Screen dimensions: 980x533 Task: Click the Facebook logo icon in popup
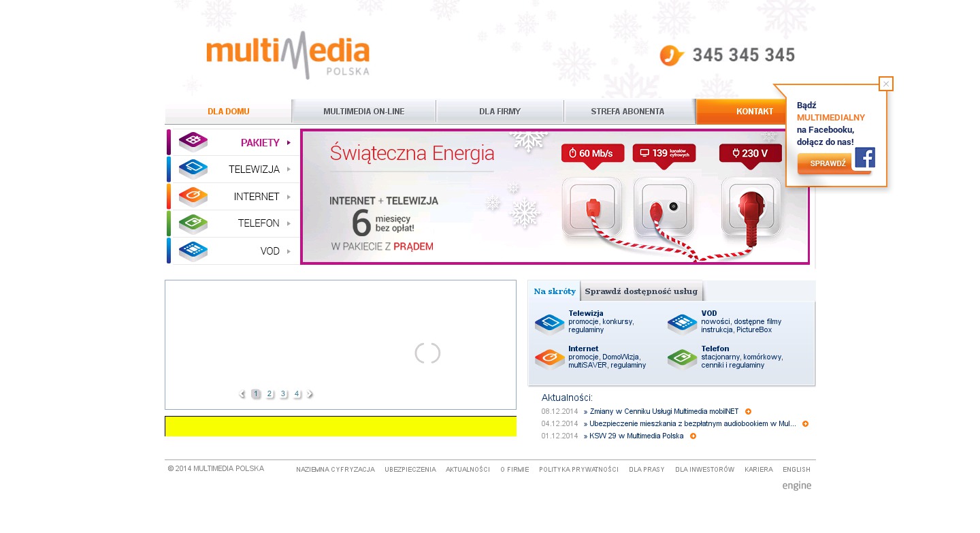pyautogui.click(x=864, y=157)
